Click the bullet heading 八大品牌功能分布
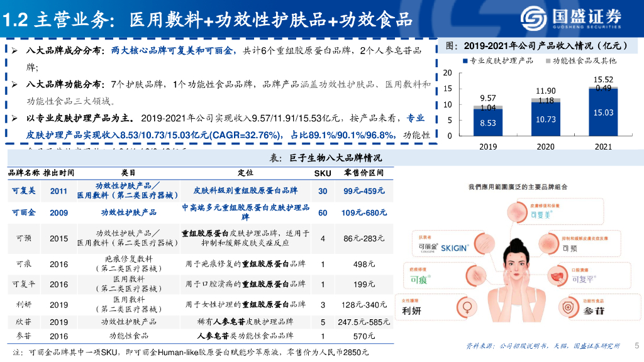This screenshot has height=362, width=644. pos(64,84)
